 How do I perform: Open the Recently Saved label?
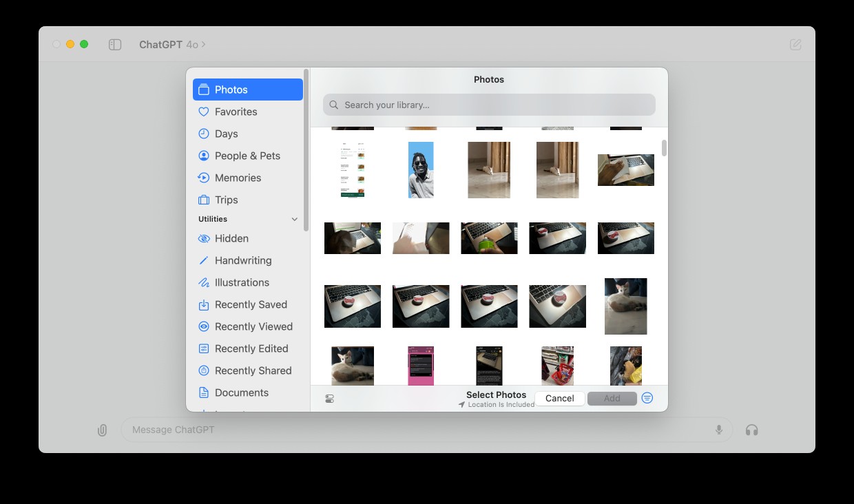click(x=251, y=304)
